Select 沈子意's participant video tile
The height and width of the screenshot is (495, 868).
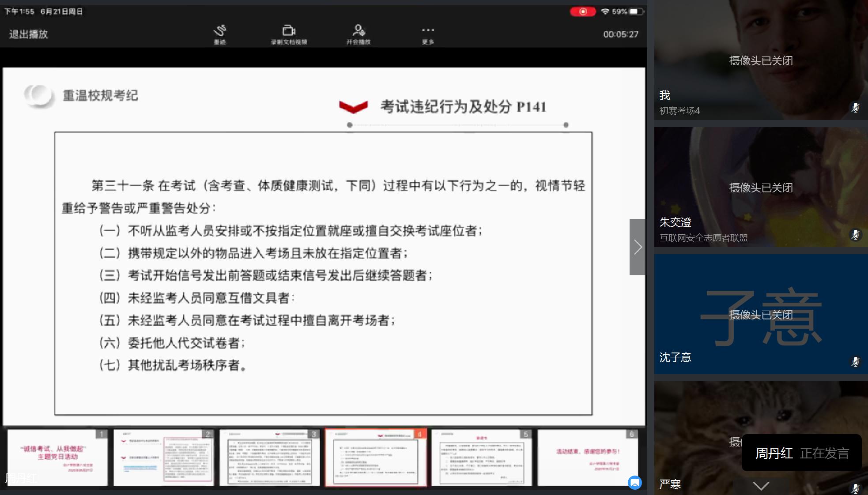click(760, 314)
